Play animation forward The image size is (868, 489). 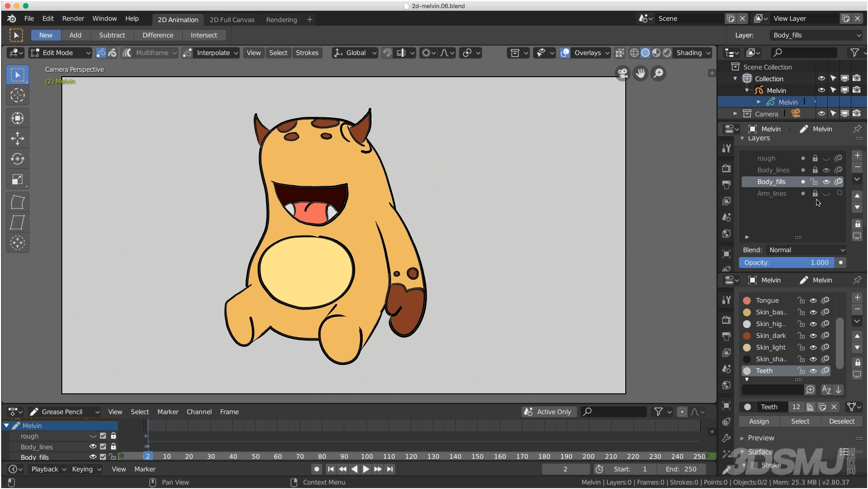366,469
